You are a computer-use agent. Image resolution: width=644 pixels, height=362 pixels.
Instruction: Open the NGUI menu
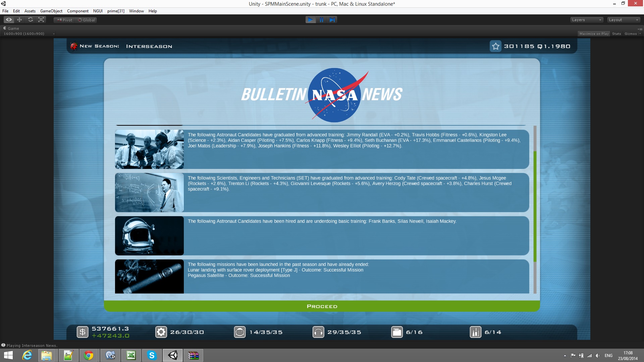click(x=98, y=11)
